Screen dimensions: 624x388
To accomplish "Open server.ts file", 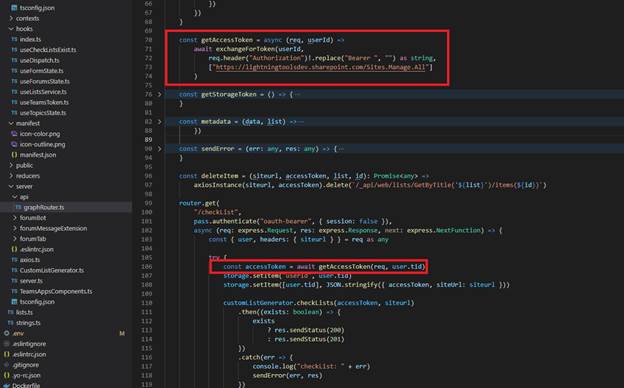I will point(31,281).
